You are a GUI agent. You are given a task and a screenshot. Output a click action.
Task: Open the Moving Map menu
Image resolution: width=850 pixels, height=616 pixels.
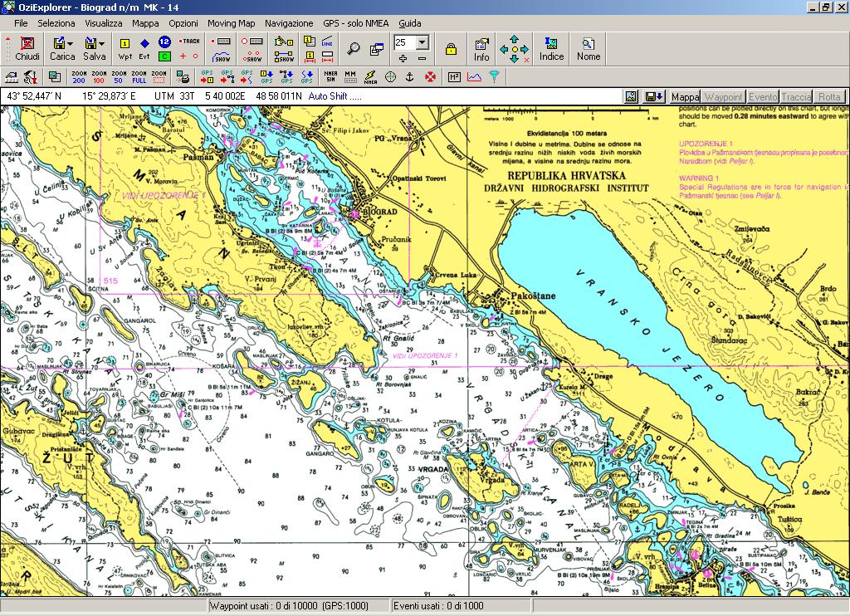tap(231, 23)
